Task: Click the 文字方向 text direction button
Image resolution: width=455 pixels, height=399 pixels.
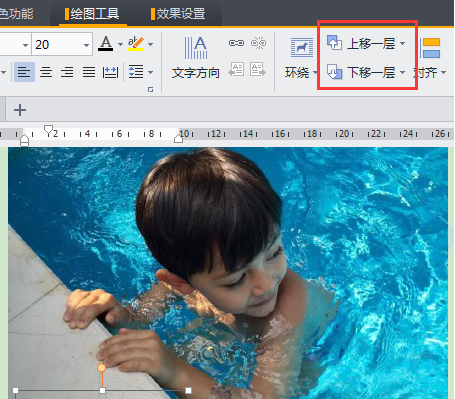Action: pos(196,58)
